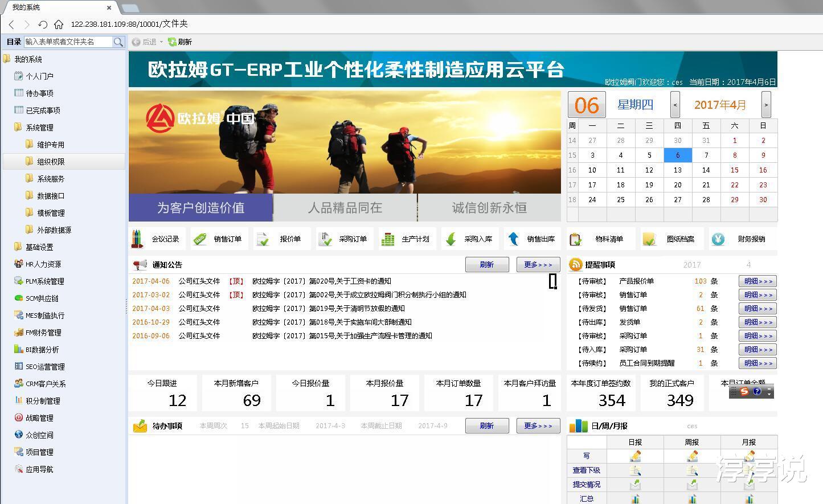
Task: Switch to the 人品精品同在 banner tab
Action: click(x=345, y=208)
